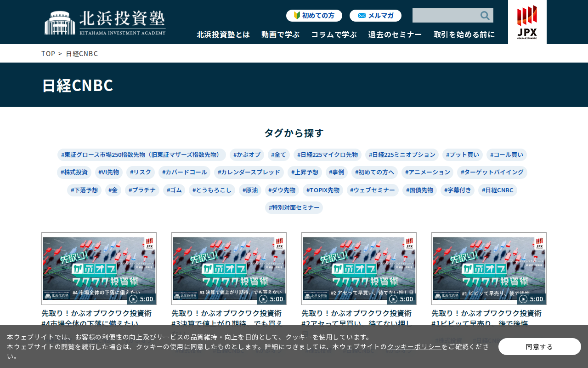
Task: Open title link かぶオプワクワク投資術 #1ビビッて早売り
Action: tap(486, 318)
